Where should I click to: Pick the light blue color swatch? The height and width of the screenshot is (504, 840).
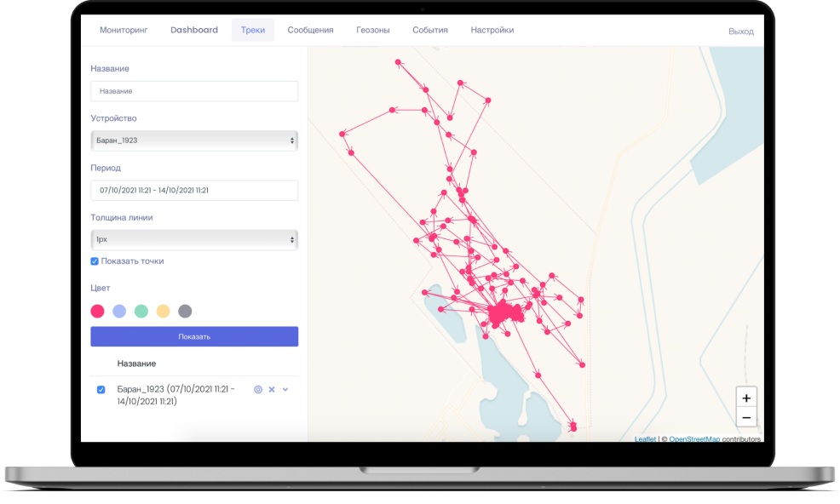click(119, 312)
